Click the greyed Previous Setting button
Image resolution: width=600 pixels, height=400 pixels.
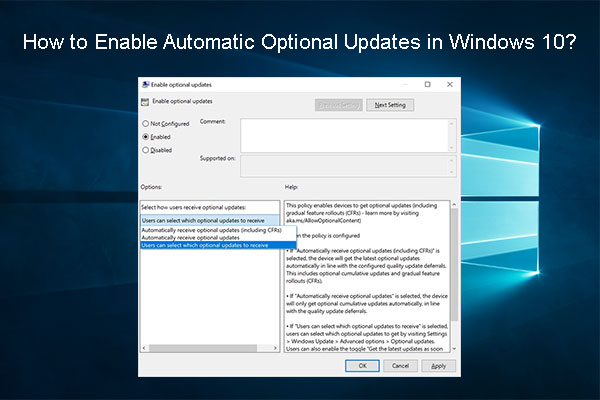pyautogui.click(x=339, y=105)
